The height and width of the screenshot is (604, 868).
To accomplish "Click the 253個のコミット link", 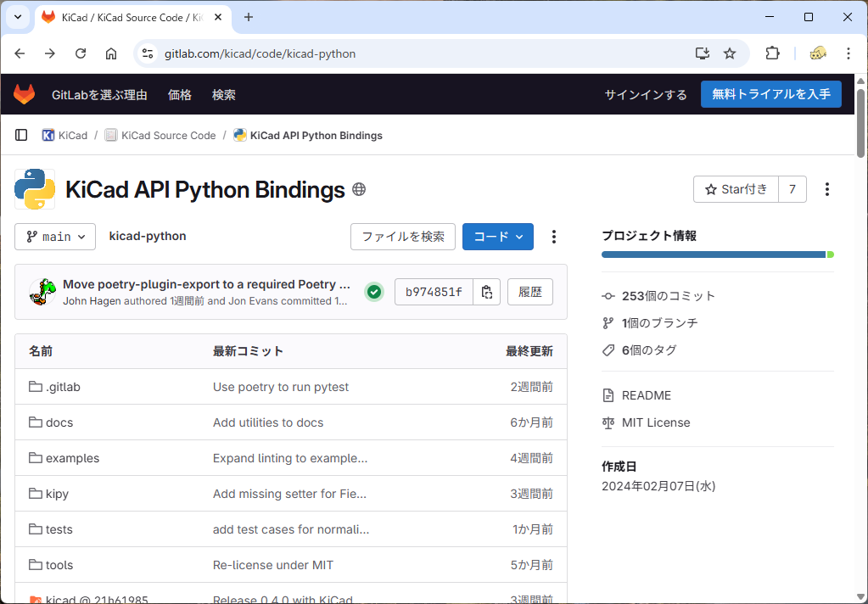I will (x=669, y=295).
